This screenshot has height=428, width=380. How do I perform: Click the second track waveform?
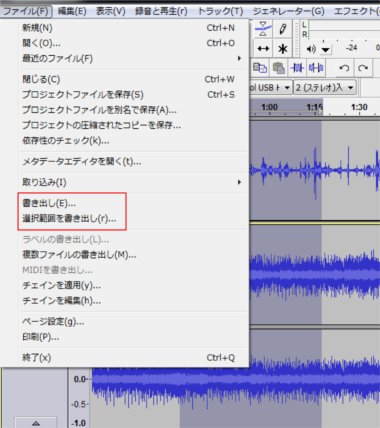click(315, 275)
